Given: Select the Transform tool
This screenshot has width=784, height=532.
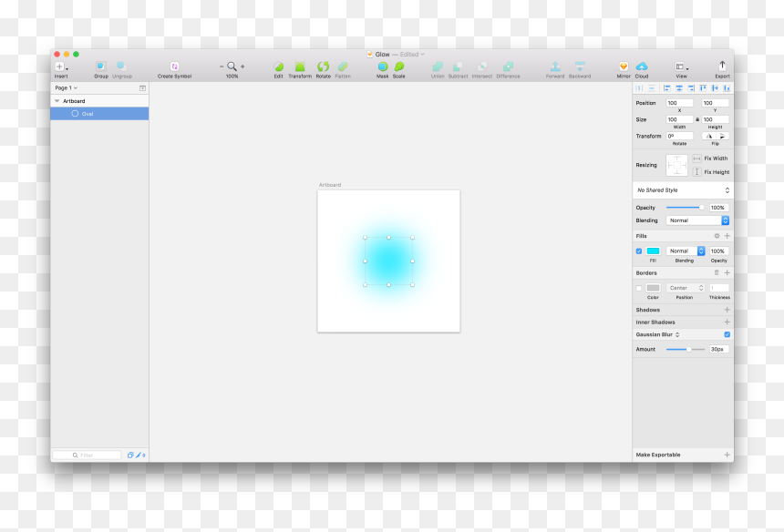Looking at the screenshot, I should (300, 66).
